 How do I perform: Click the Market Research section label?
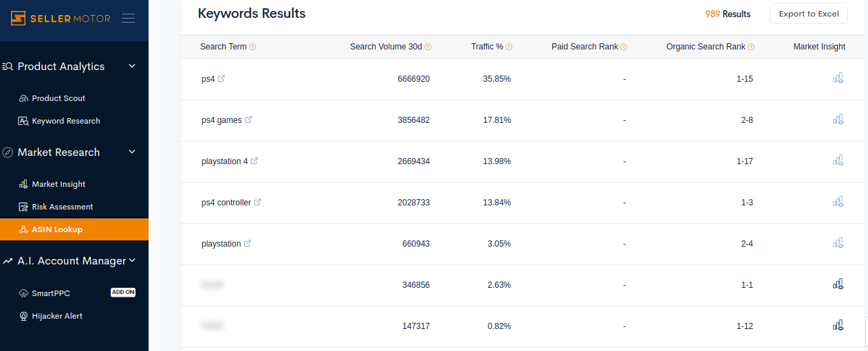click(x=58, y=152)
